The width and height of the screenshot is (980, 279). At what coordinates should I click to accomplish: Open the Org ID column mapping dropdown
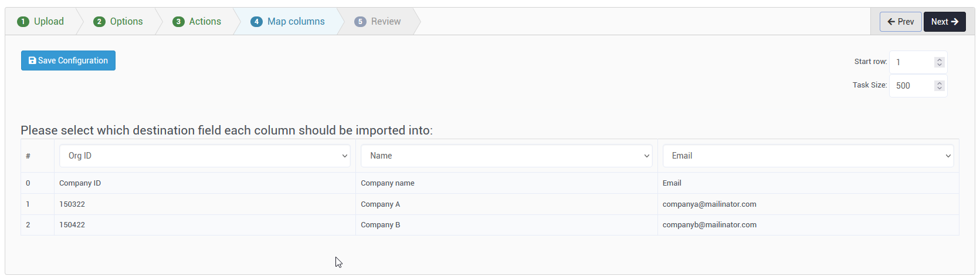pos(205,156)
